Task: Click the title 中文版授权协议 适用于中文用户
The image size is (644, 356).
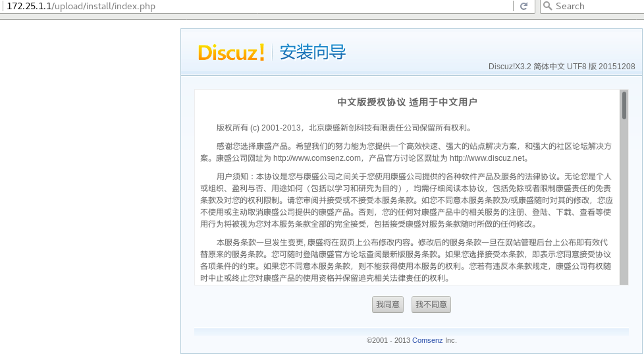Action: (x=407, y=102)
